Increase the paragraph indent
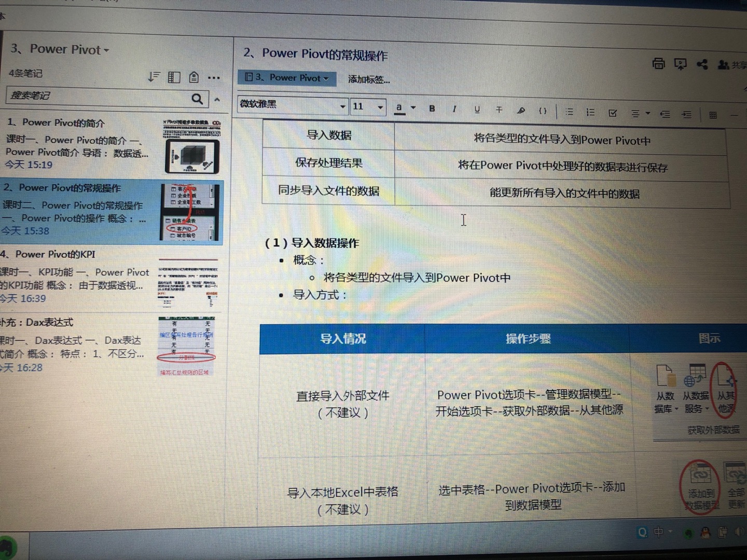 pos(687,115)
